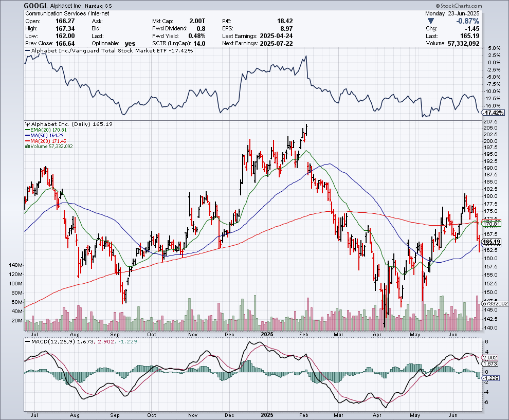Click the Volume legend text in price panel
The image size is (509, 420).
(x=51, y=147)
